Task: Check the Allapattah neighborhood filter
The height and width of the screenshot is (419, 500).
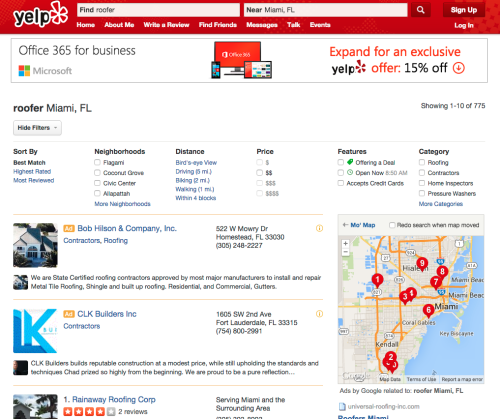Action: tap(97, 193)
